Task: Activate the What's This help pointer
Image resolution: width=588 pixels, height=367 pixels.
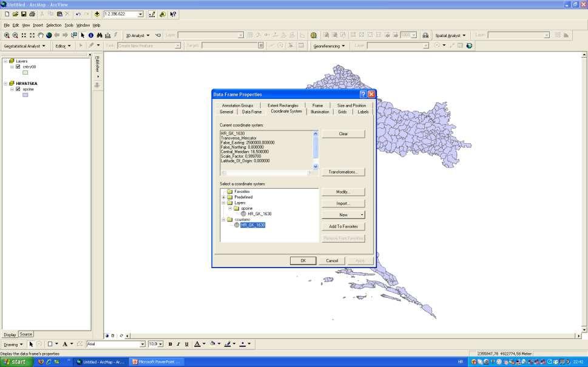Action: click(173, 14)
